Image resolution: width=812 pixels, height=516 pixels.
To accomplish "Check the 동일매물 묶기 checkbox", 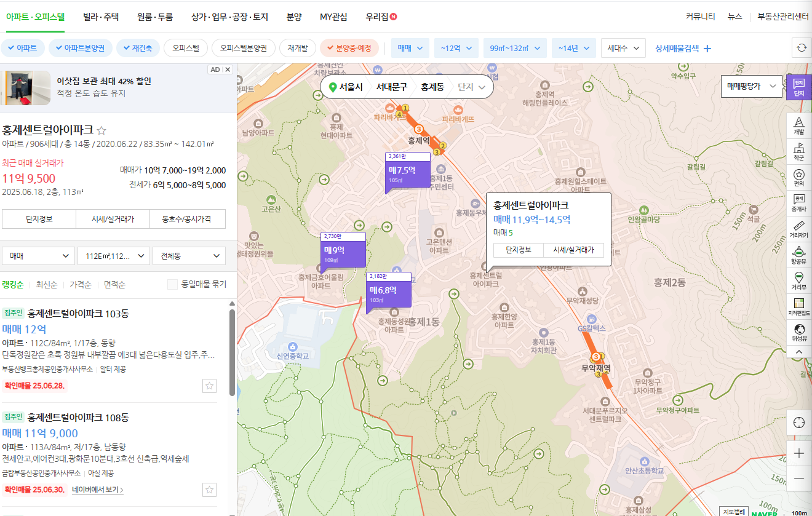I will coord(173,284).
